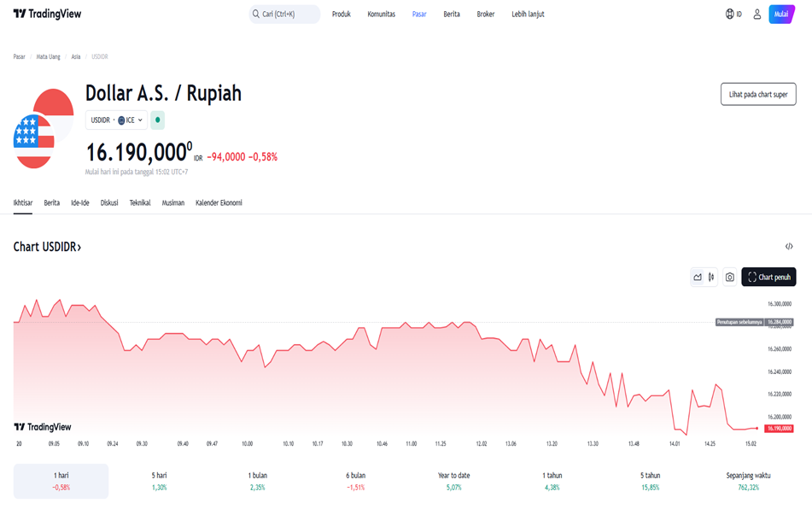
Task: Open the user profile icon
Action: (x=757, y=14)
